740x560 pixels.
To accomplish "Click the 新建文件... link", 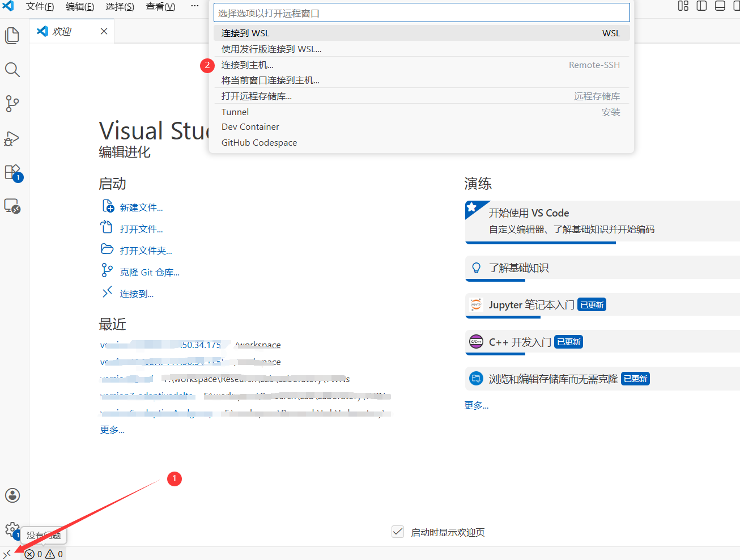I will [141, 207].
